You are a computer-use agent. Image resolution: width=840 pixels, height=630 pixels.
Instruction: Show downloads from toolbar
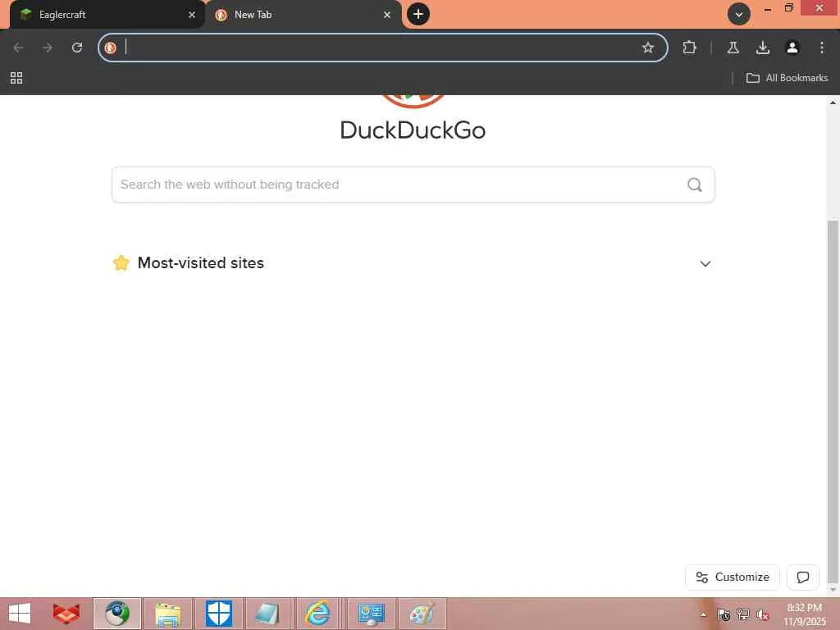(763, 48)
